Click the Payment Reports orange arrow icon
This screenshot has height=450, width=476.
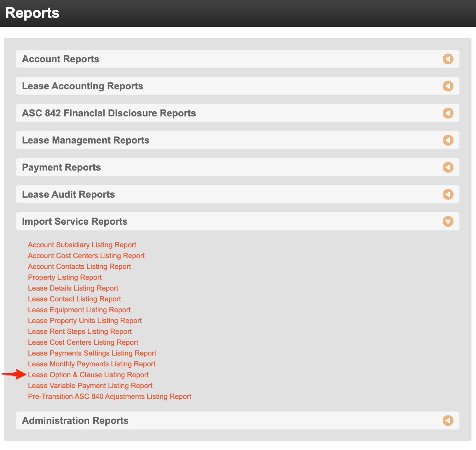[448, 167]
